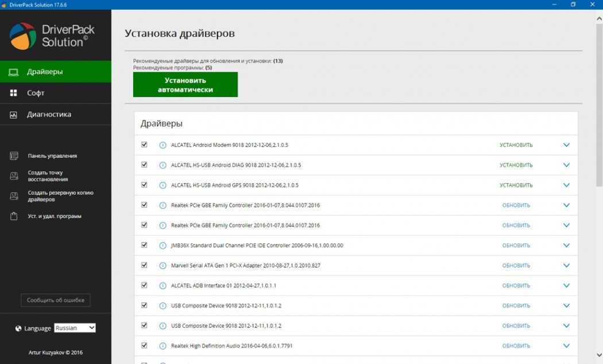Click Обновить for ALCATEL ADB Interface 01
Image resolution: width=603 pixels, height=364 pixels.
pos(516,285)
